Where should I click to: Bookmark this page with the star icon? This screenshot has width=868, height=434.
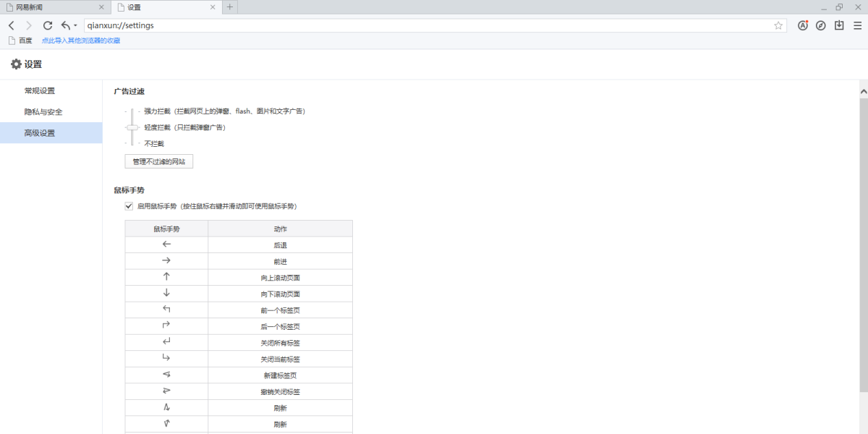[778, 25]
